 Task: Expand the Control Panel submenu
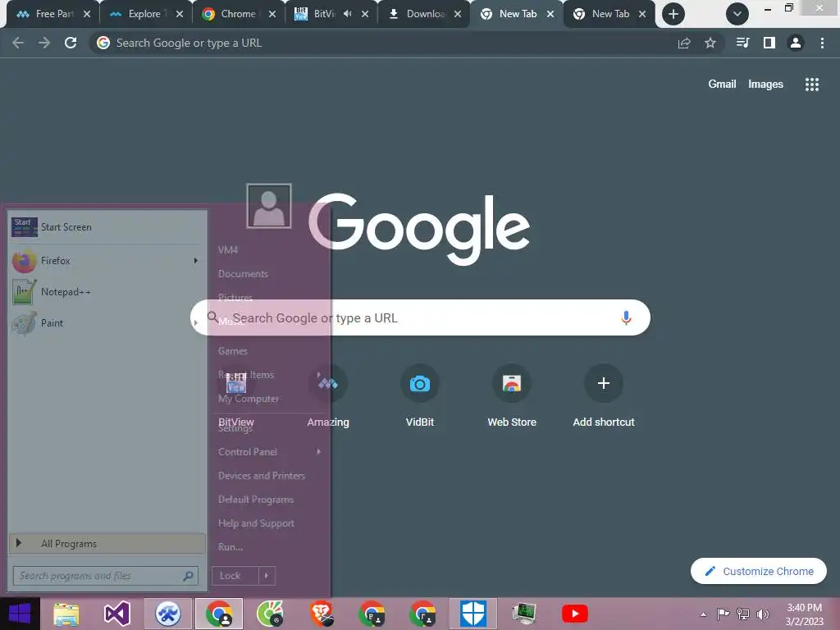[x=319, y=452]
